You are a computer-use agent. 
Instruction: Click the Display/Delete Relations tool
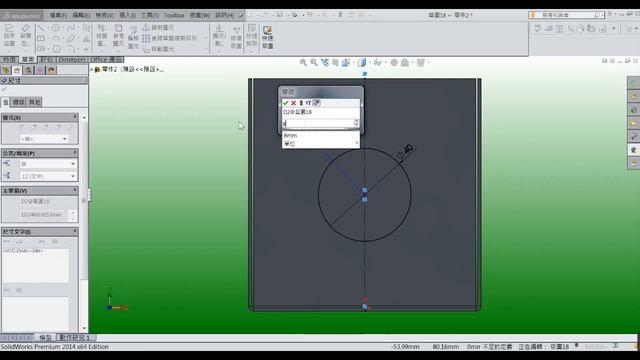(x=220, y=36)
